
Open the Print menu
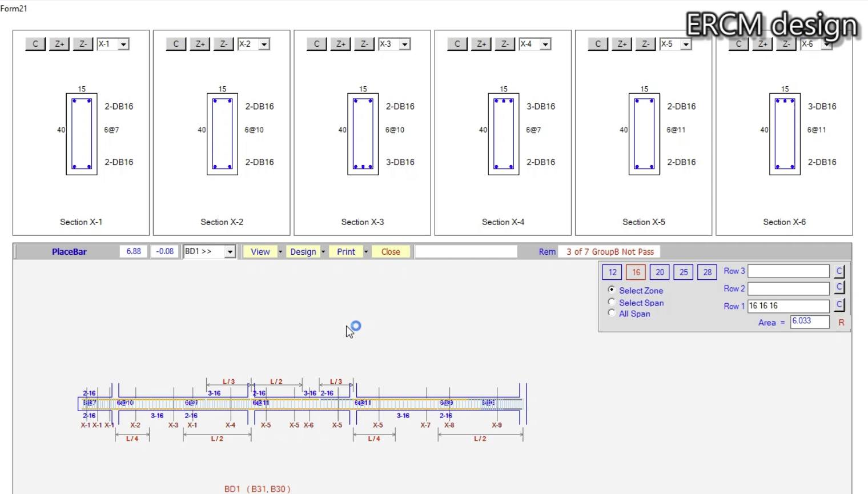(x=345, y=252)
